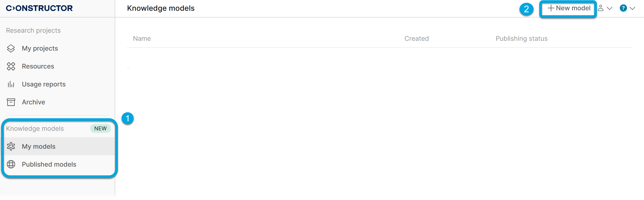Sort by Name column header
This screenshot has width=644, height=200.
click(142, 39)
